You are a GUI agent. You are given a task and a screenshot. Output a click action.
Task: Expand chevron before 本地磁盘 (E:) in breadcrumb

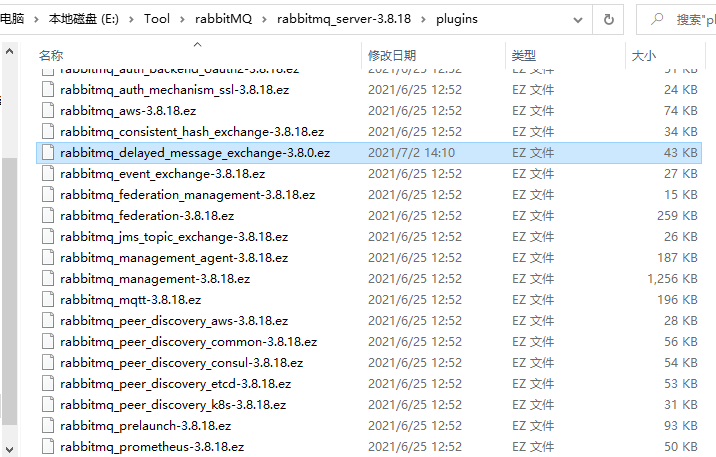36,19
